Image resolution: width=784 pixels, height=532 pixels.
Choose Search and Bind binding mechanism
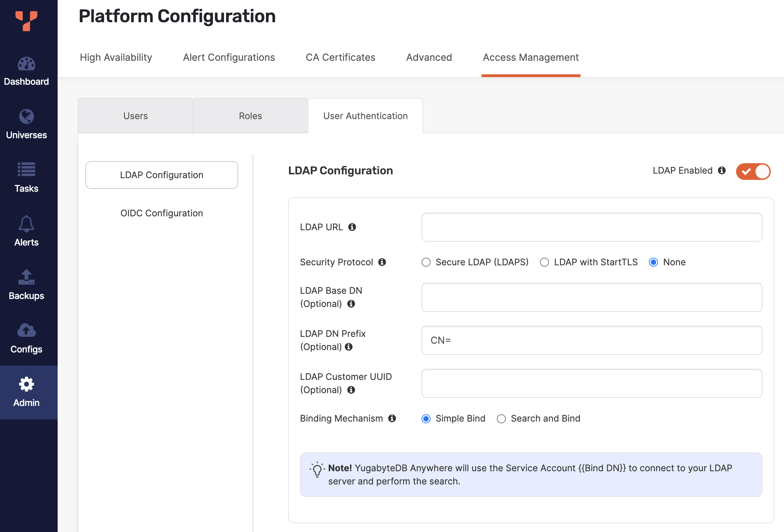501,419
